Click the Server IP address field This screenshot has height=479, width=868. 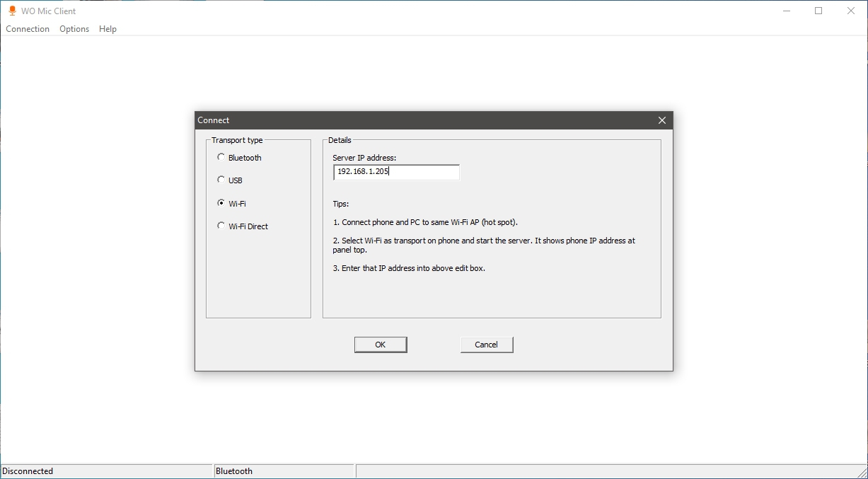(x=396, y=172)
